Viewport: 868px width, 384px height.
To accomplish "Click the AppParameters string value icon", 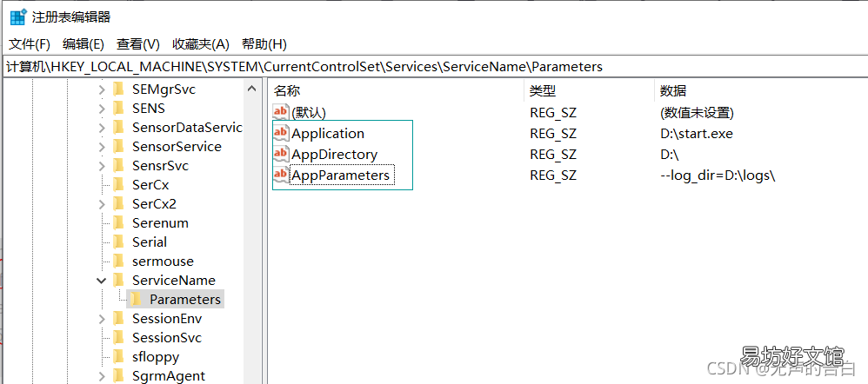I will (281, 175).
